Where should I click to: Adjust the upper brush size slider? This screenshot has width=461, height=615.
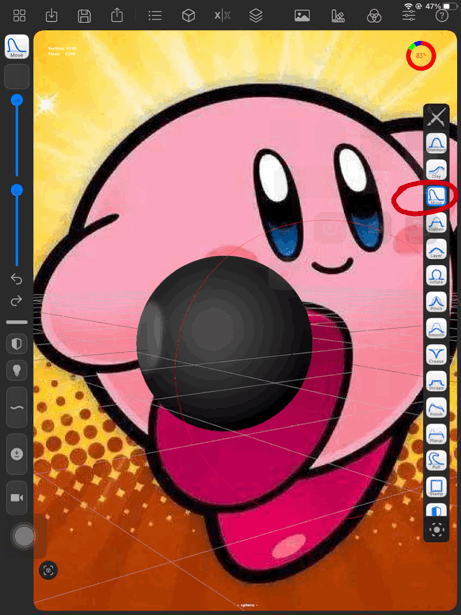pyautogui.click(x=16, y=135)
